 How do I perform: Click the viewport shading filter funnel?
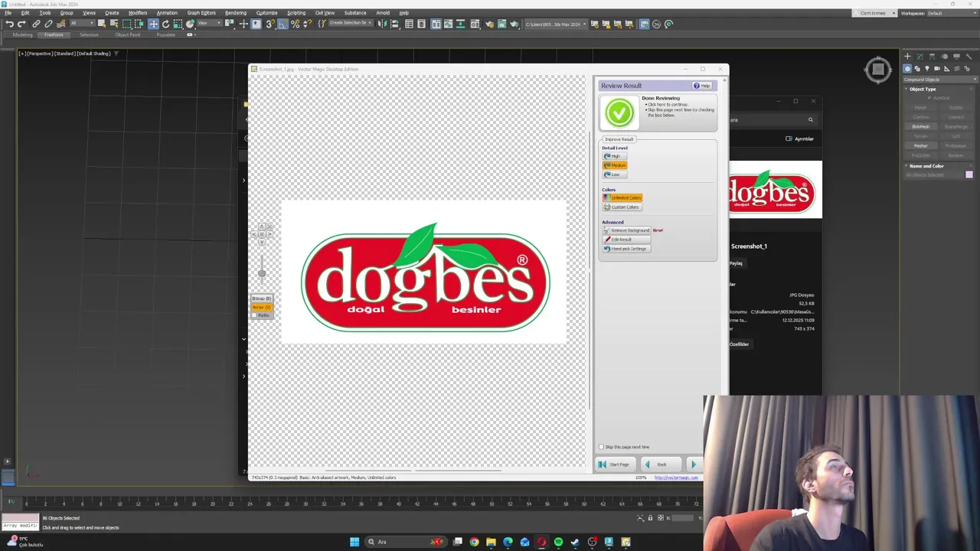[x=116, y=54]
